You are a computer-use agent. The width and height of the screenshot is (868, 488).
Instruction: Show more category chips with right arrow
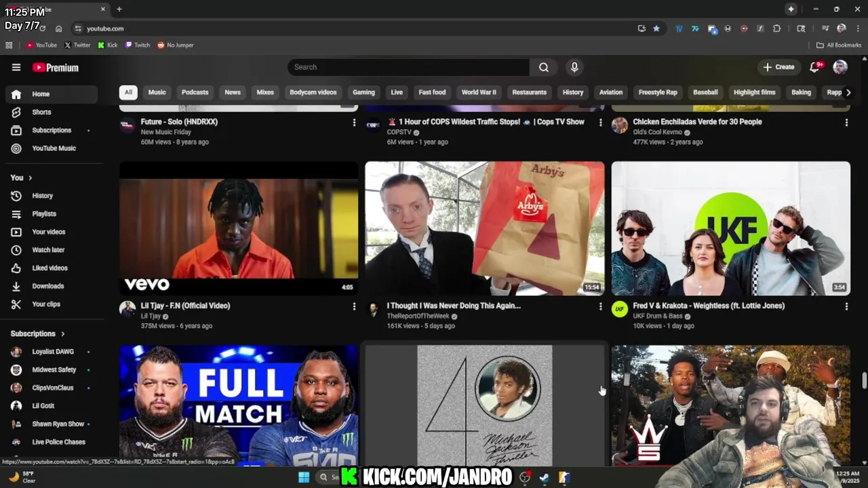pos(848,92)
